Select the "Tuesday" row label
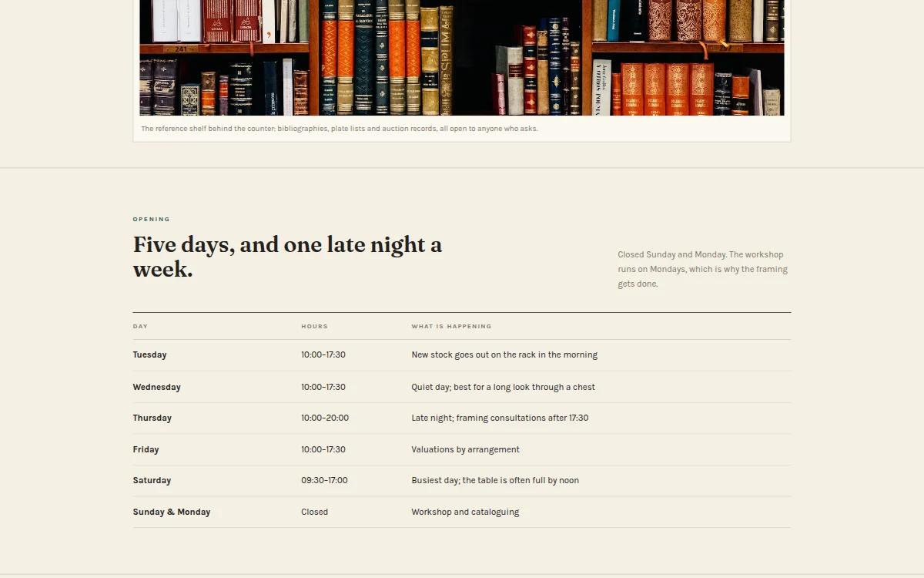Viewport: 924px width, 578px height. click(149, 355)
